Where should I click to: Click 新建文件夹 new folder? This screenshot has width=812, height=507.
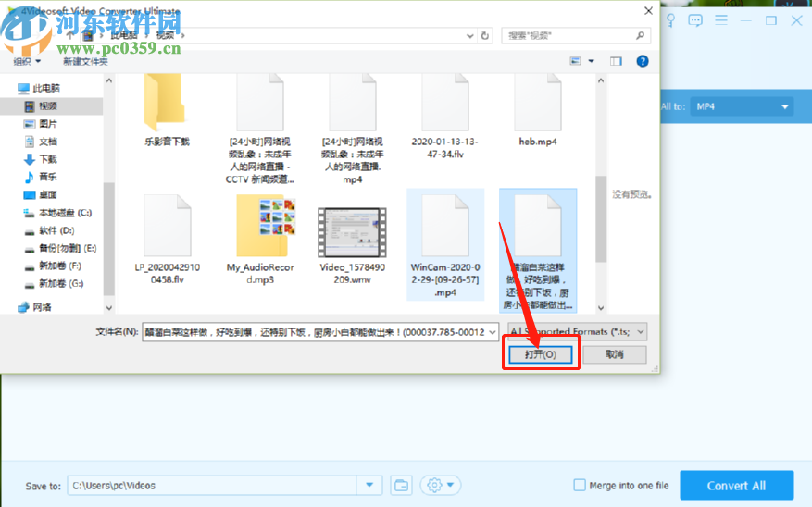(85, 62)
